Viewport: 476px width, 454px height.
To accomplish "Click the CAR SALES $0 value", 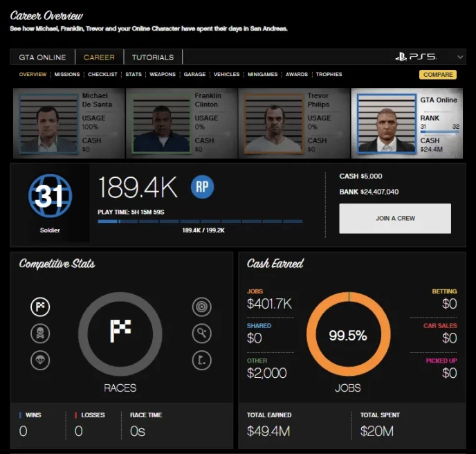I will click(449, 338).
